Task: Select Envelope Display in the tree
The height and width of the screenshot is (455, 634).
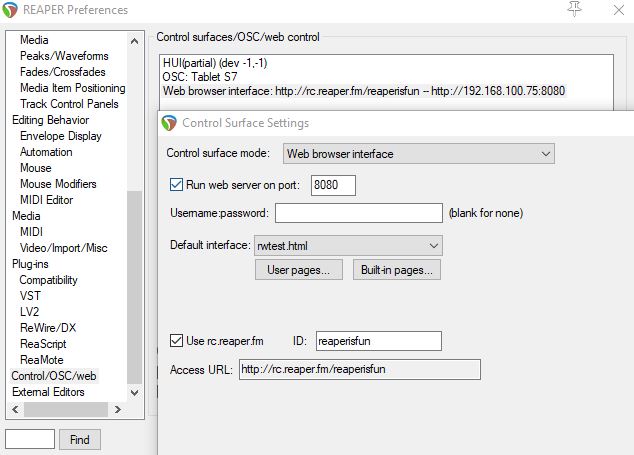Action: (61, 136)
